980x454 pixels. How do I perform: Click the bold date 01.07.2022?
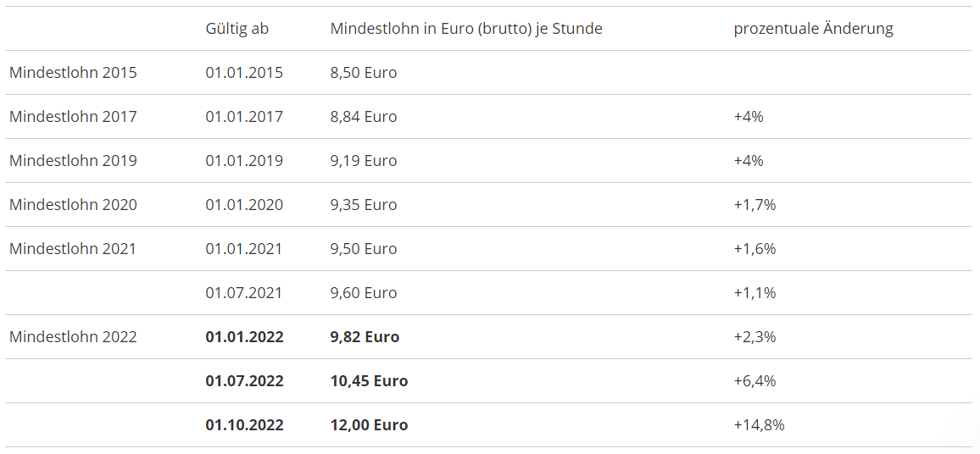244,381
